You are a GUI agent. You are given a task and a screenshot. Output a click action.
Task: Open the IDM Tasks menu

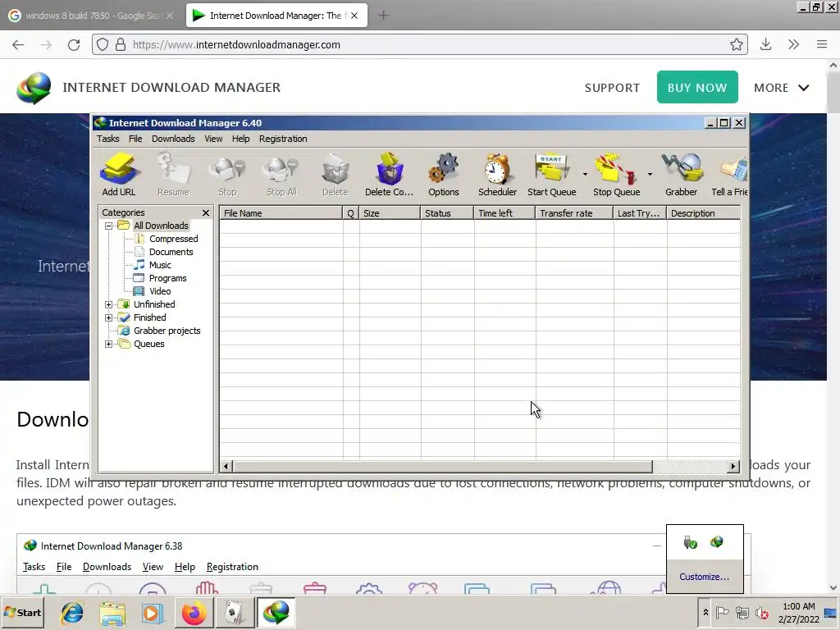tap(108, 139)
